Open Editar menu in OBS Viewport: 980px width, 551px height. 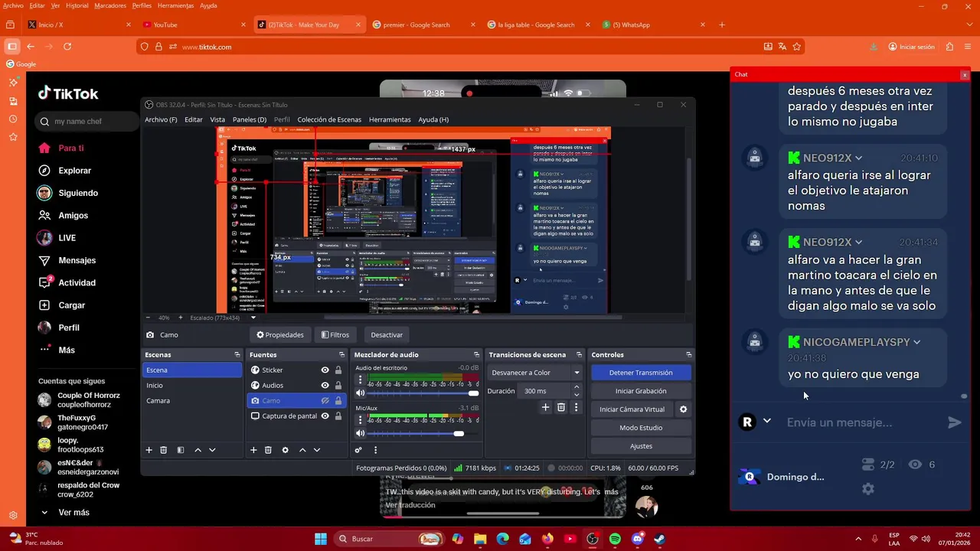194,119
